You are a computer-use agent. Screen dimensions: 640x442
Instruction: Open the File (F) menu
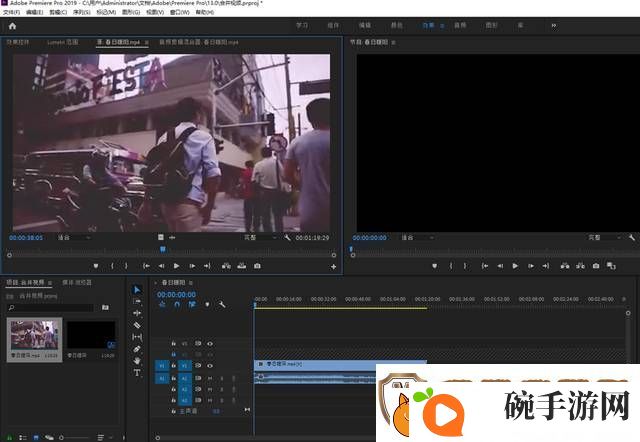click(x=11, y=12)
